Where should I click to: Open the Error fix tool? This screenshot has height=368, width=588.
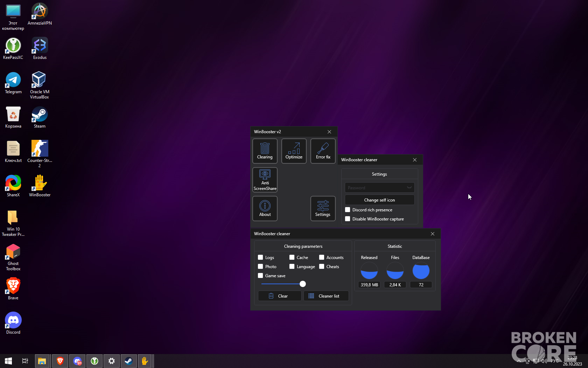323,151
